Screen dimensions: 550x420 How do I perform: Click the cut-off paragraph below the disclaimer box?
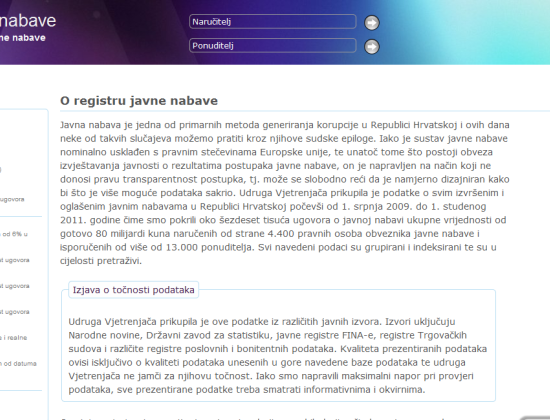click(x=253, y=418)
